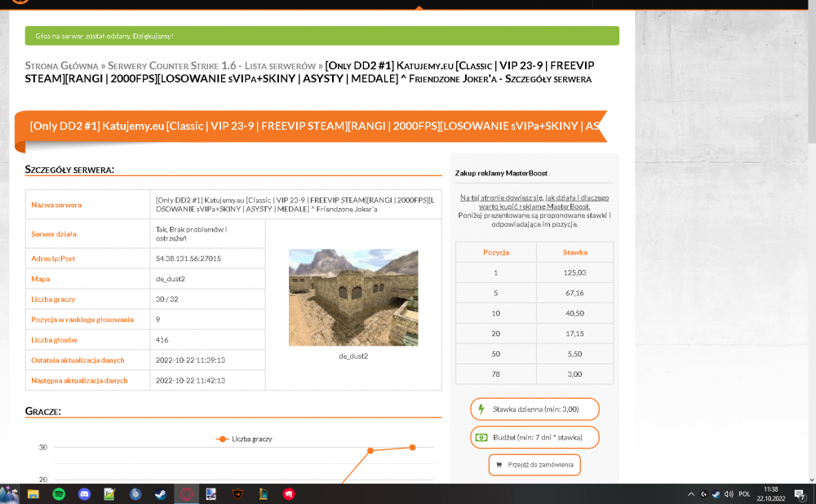Screen dimensions: 816x504
Task: Launch Steam from the taskbar
Action: [x=160, y=494]
